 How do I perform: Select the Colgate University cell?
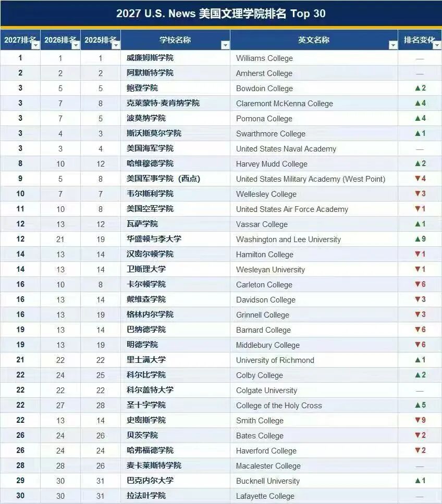tap(314, 390)
